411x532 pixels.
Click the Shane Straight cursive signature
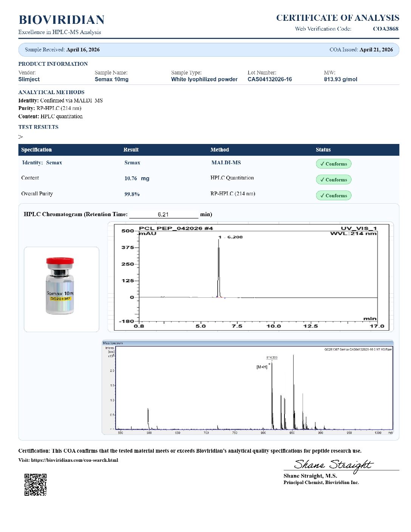pos(334,465)
